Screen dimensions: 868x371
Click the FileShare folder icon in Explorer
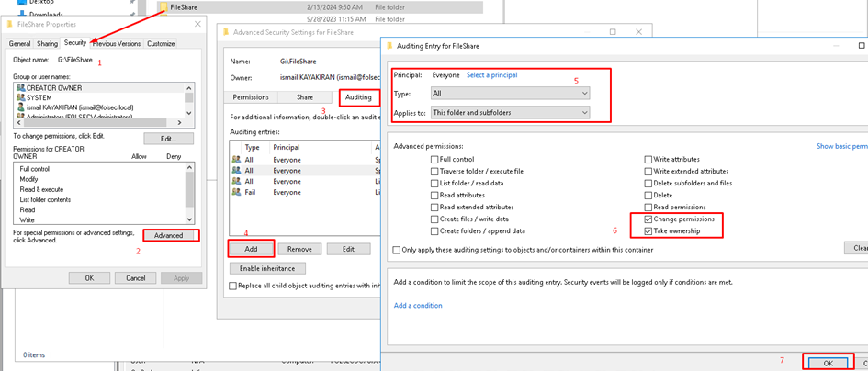tap(163, 6)
